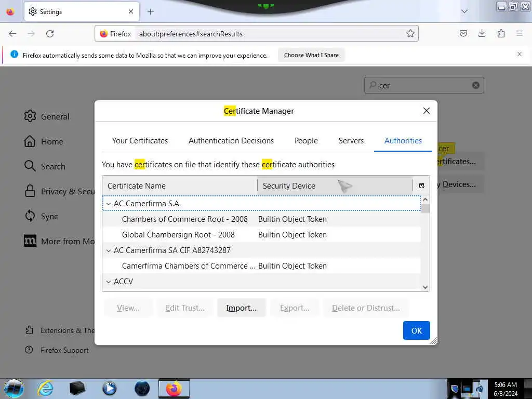
Task: Select Global Chambersign Root - 2008 certificate
Action: tap(262, 235)
